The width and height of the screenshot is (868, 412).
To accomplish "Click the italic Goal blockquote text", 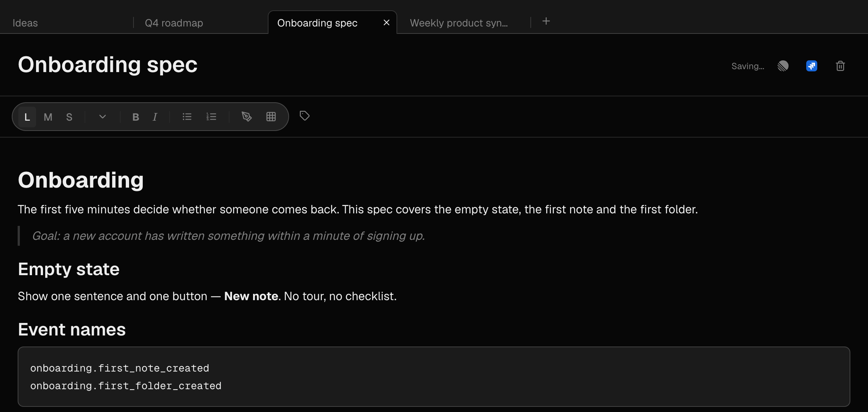I will tap(228, 236).
